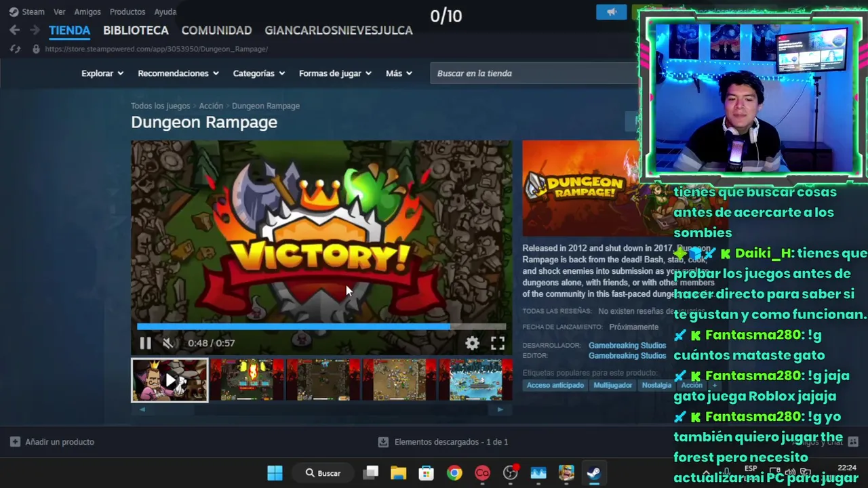Click the plus icon beside Añadir un producto
Viewport: 868px width, 488px height.
tap(15, 442)
